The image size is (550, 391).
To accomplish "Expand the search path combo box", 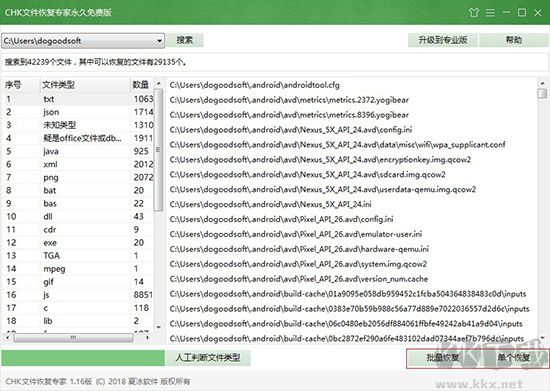I will [159, 41].
